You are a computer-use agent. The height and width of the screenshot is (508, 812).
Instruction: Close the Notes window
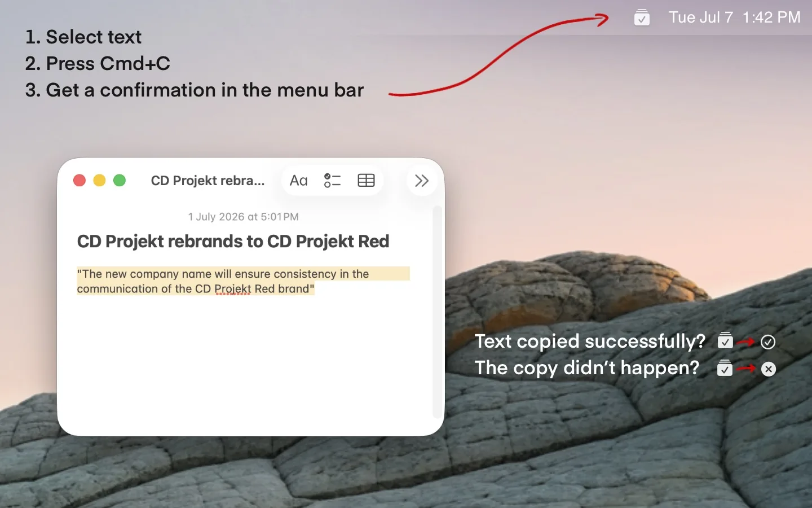(80, 181)
